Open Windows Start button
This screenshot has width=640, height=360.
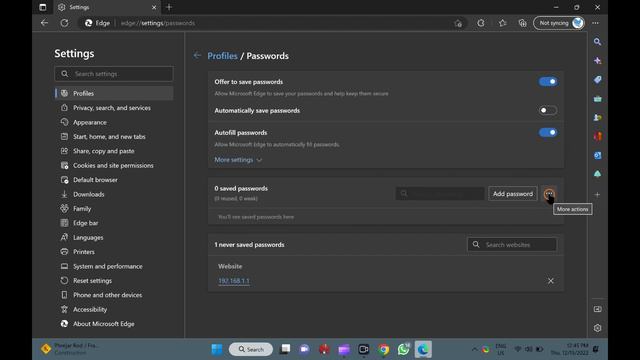coord(217,349)
